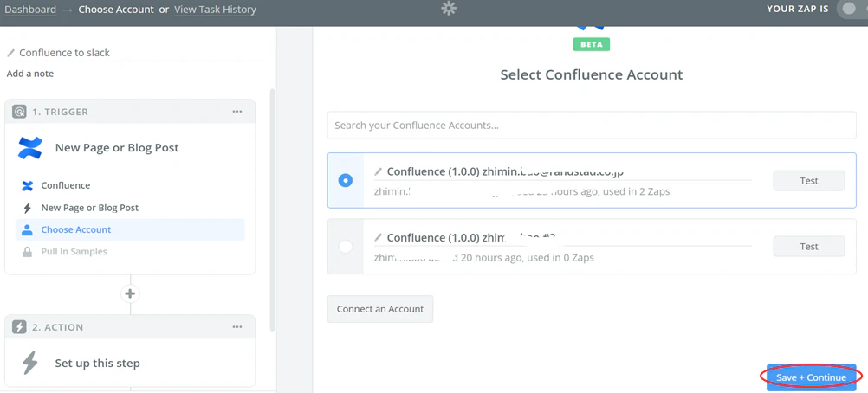Click the large lightning icon in Set up this step
The width and height of the screenshot is (868, 393).
(x=30, y=364)
